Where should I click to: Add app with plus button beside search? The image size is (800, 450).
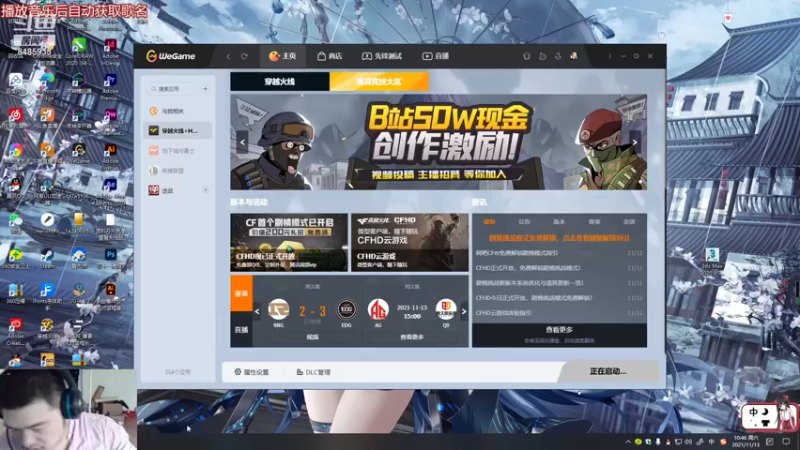coord(205,89)
